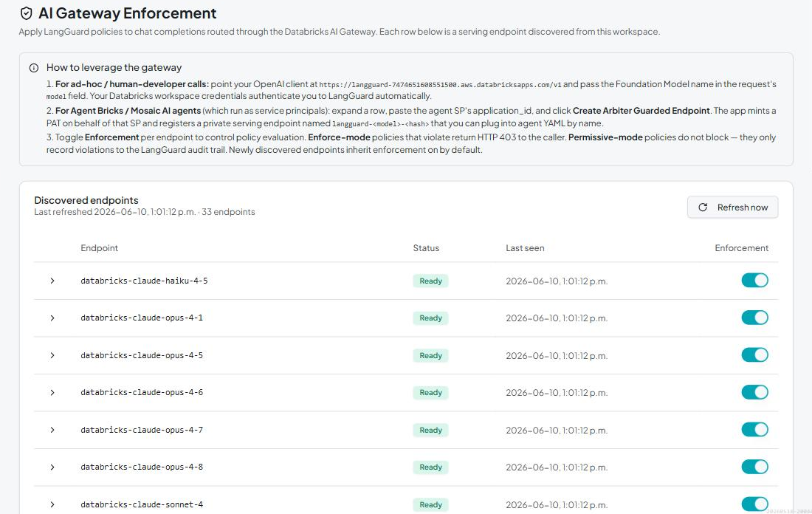This screenshot has height=514, width=812.
Task: Select endpoint name databricks-claude-haiku-4-5
Action: 144,281
